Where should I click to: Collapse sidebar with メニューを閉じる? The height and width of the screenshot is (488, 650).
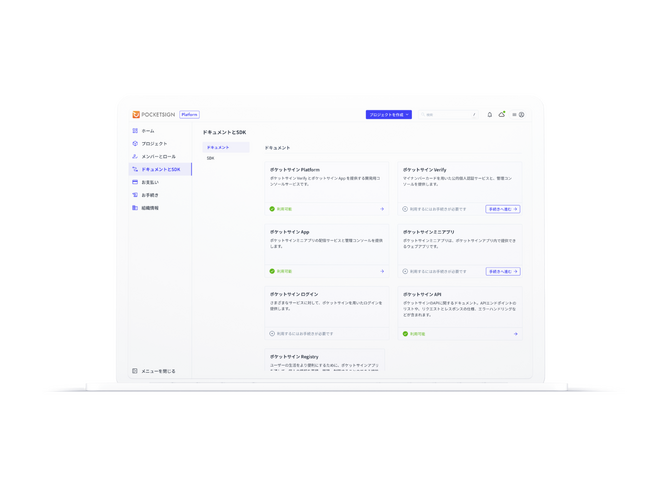click(154, 371)
